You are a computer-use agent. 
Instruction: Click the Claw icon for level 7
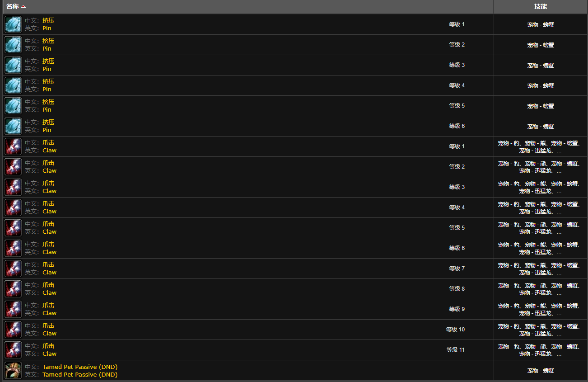[13, 269]
